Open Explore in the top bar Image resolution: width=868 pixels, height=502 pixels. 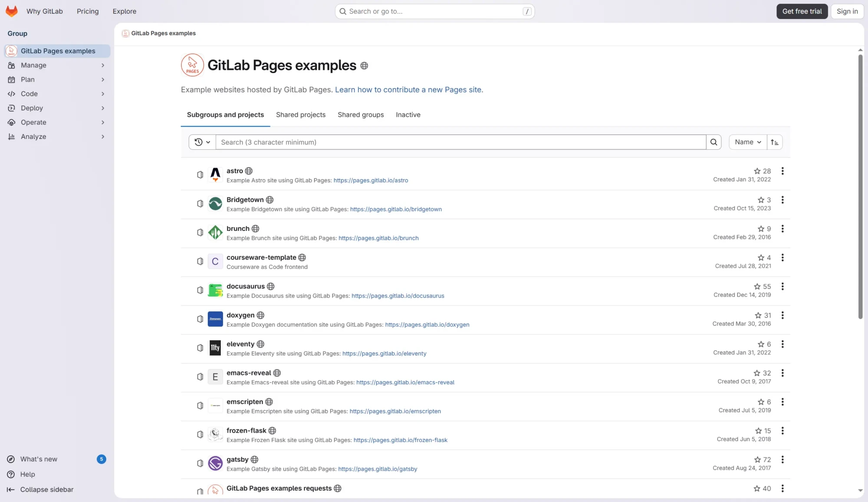pyautogui.click(x=125, y=11)
